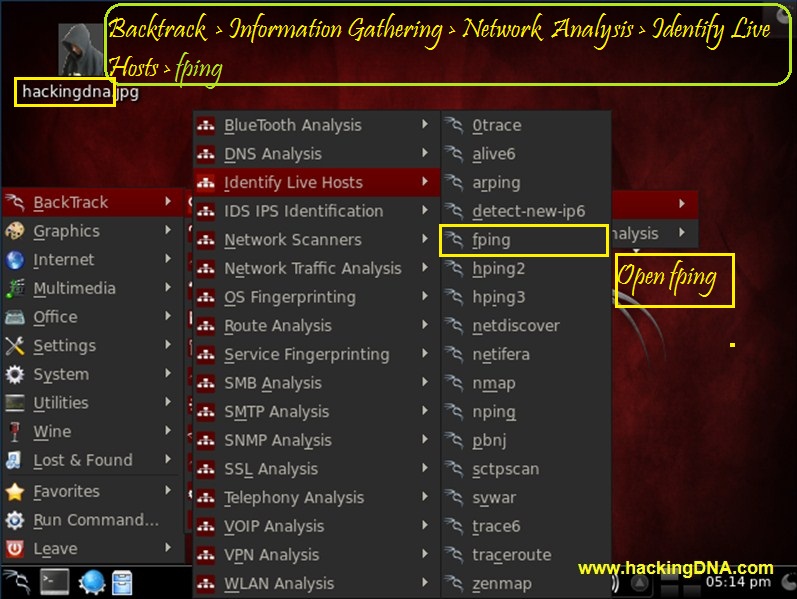Choose arping from Identify Live Hosts
Screen dimensions: 797x599
click(x=526, y=183)
